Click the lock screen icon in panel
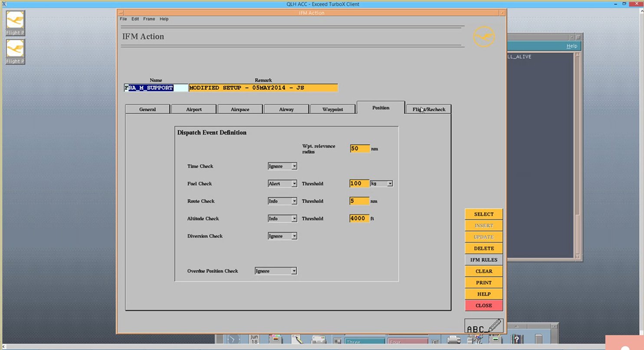644x350 pixels. (337, 341)
